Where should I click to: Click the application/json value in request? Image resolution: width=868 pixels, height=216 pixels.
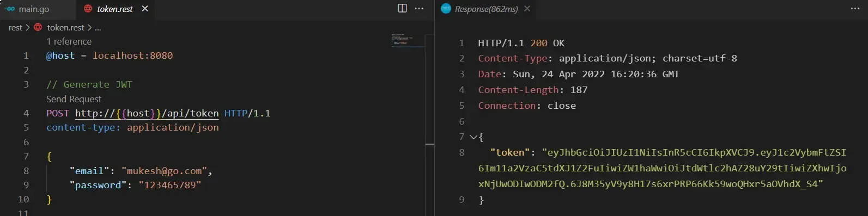[173, 127]
